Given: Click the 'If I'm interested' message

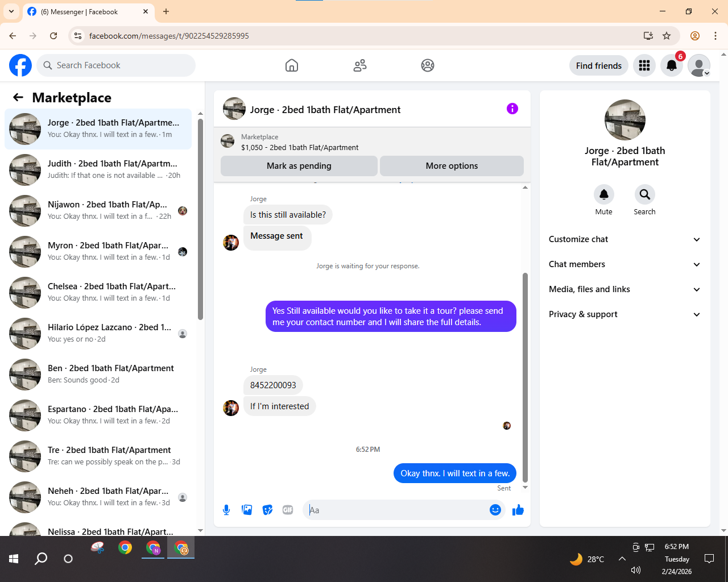Looking at the screenshot, I should coord(280,406).
